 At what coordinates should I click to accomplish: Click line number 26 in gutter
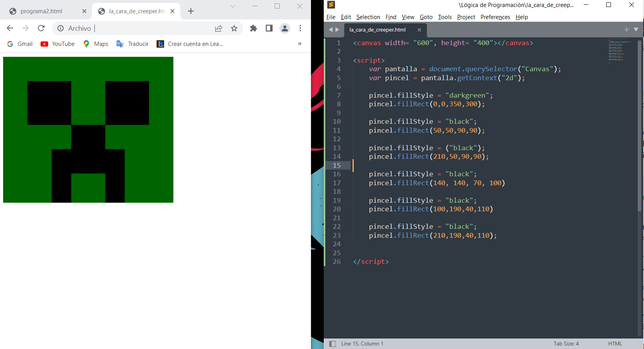pos(337,261)
